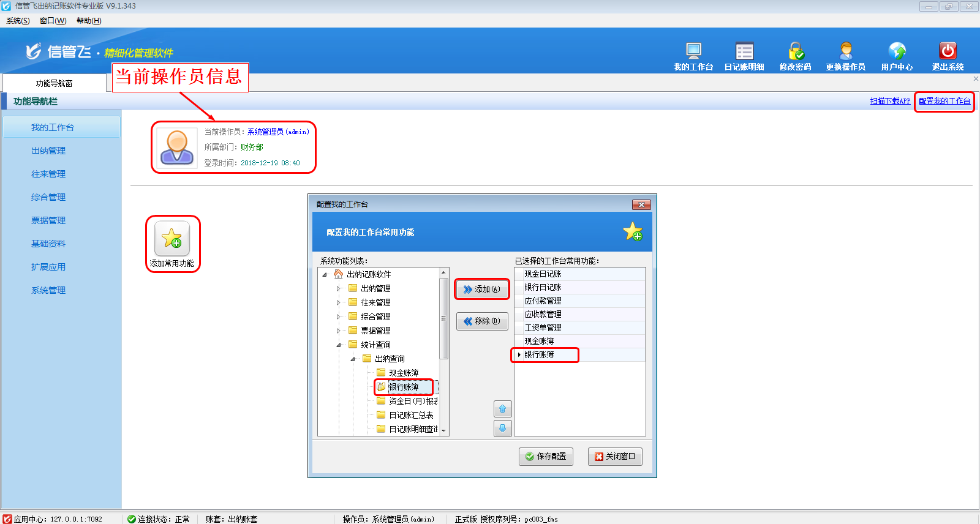This screenshot has height=524, width=980.
Task: Click the 扫描下载APP link
Action: tap(890, 101)
